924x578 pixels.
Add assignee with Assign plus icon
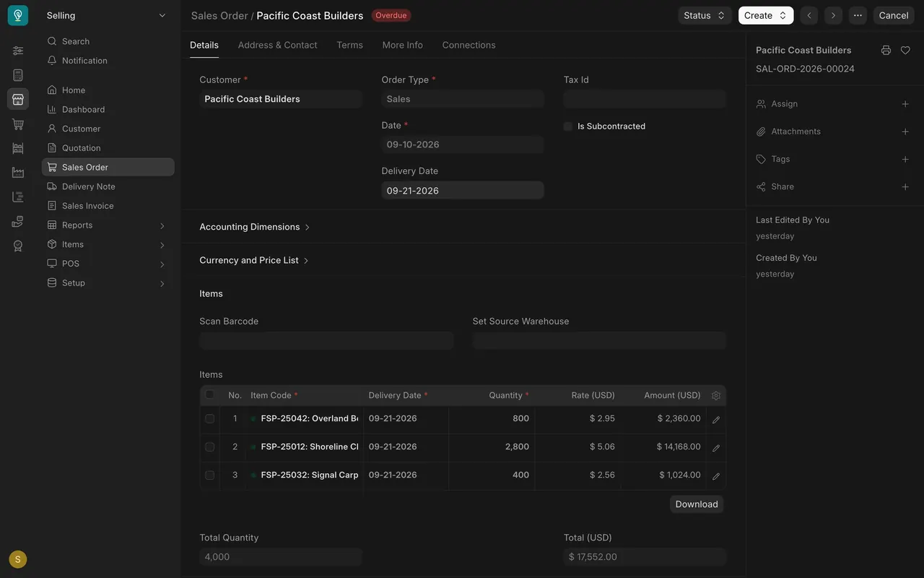(x=905, y=104)
